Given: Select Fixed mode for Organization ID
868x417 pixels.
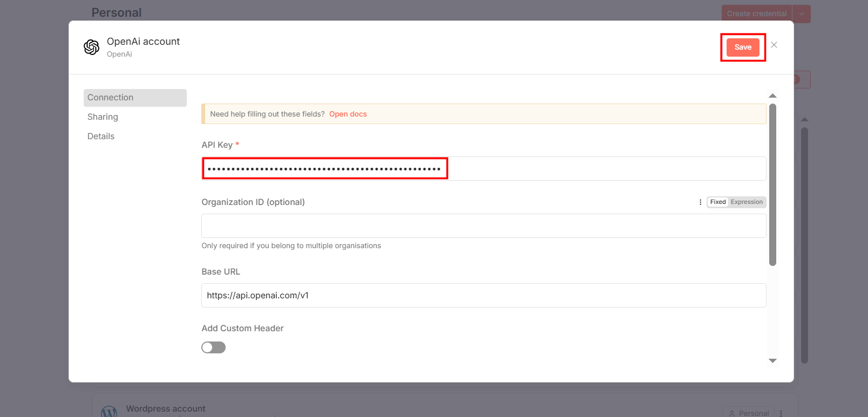Looking at the screenshot, I should 717,202.
